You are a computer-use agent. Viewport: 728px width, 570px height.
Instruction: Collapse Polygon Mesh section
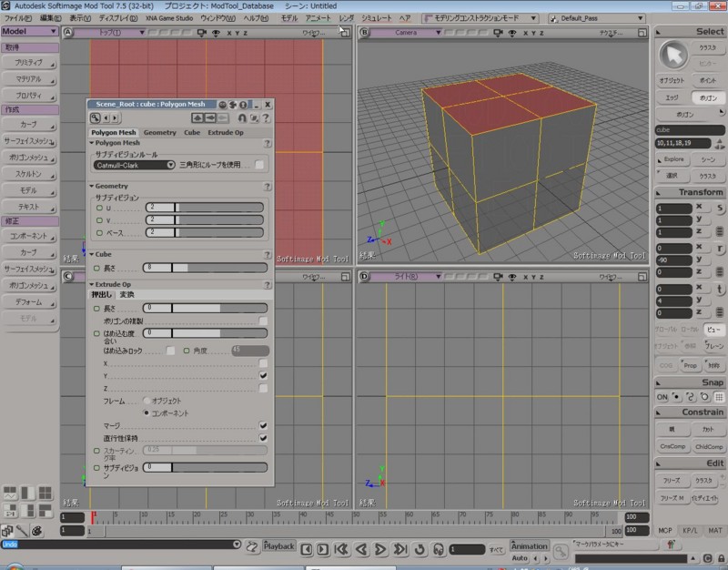click(x=92, y=143)
